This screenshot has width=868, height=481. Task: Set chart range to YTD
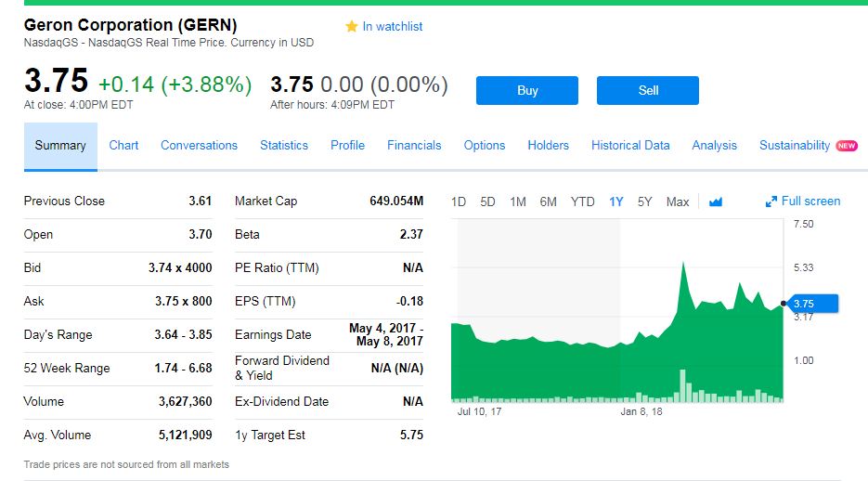pyautogui.click(x=582, y=201)
